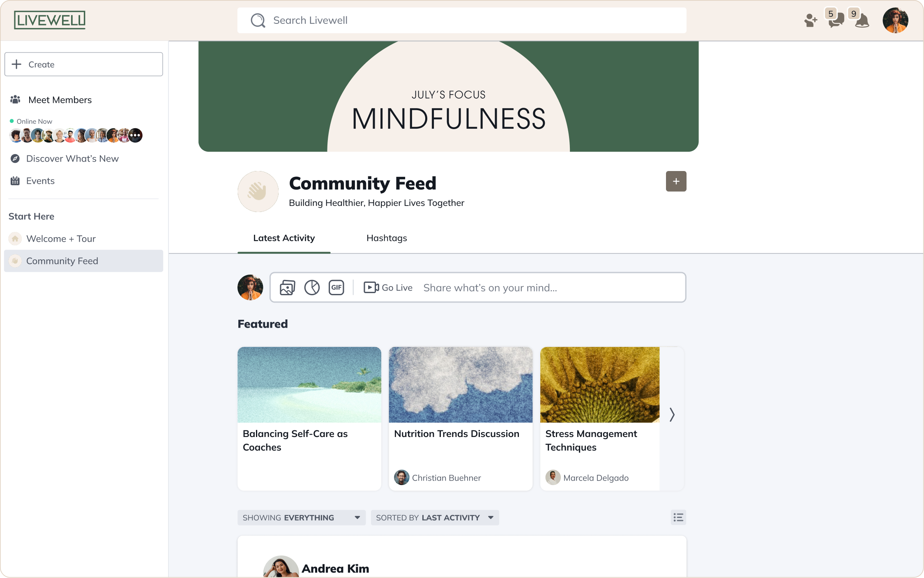Click the photo/image upload icon

[287, 287]
